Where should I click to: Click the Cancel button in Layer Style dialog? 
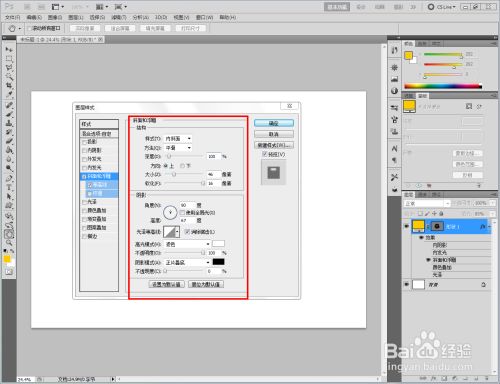point(274,134)
